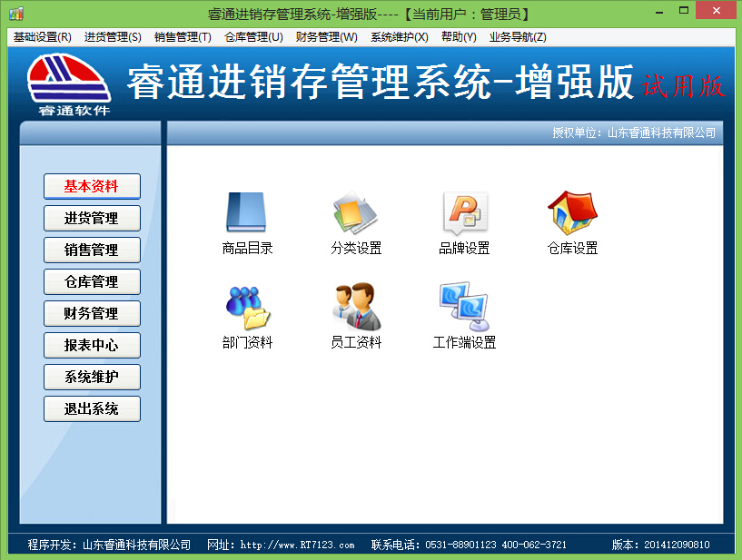
Task: Click the 睿通软件 logo in the header
Action: coord(70,84)
